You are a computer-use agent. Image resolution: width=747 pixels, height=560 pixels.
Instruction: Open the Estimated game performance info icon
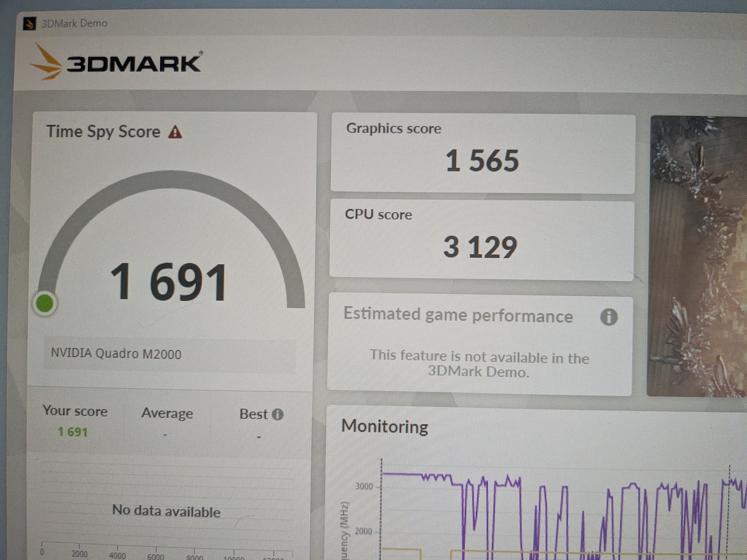click(609, 317)
